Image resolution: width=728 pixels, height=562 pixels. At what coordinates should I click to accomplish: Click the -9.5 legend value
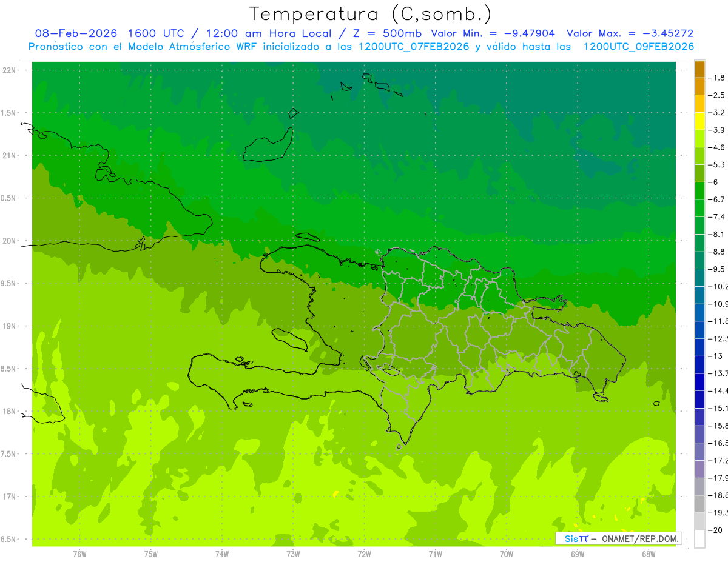716,269
